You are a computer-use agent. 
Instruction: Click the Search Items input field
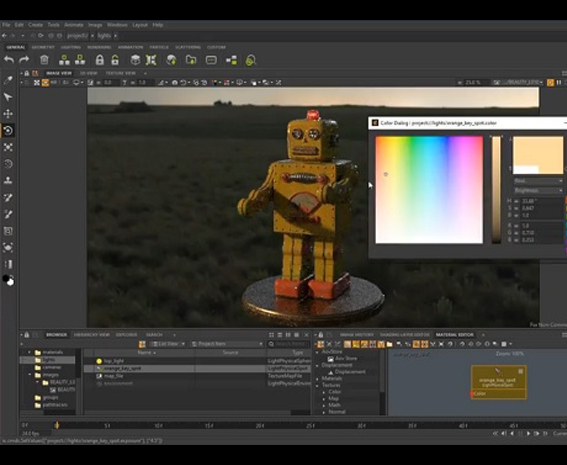pos(290,344)
